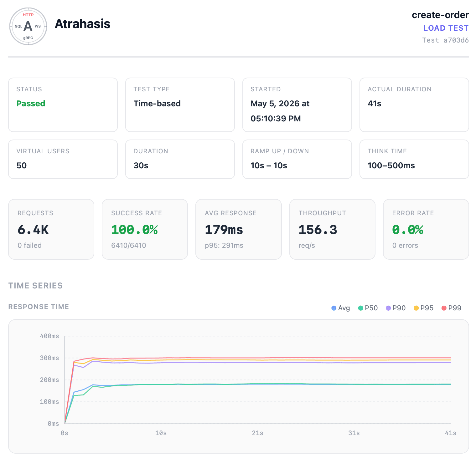Screen dimensions: 476x458
Task: Click the STATUS card label
Action: (x=29, y=89)
